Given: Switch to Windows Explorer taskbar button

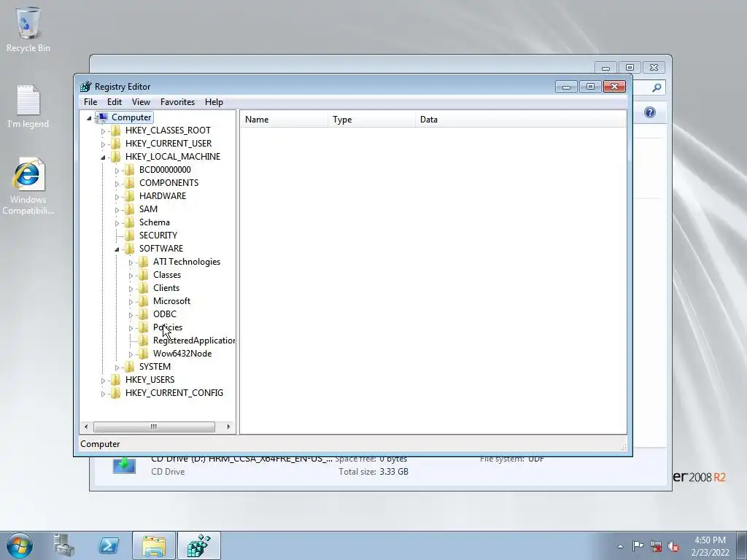Looking at the screenshot, I should tap(154, 545).
